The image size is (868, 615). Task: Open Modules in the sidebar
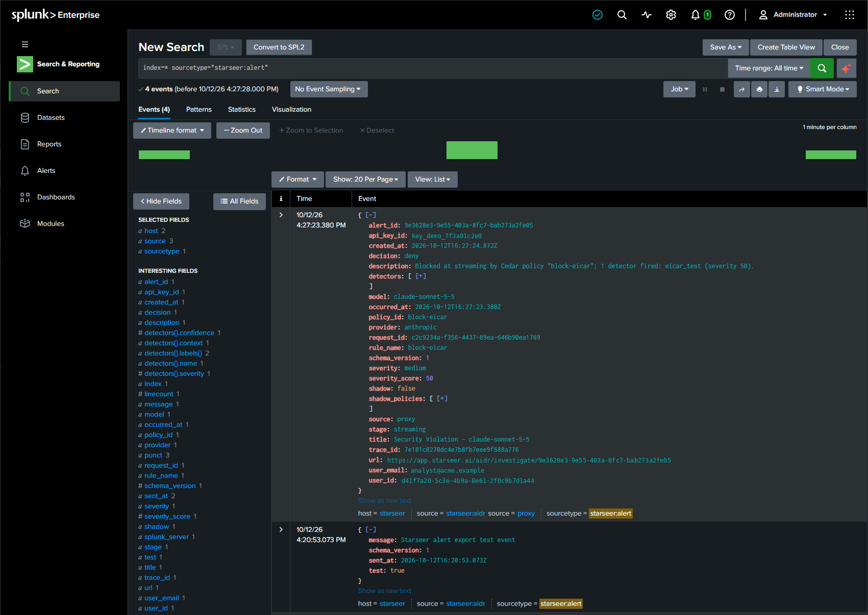(64, 224)
